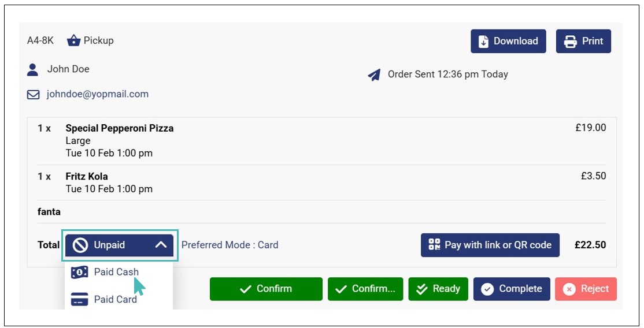The width and height of the screenshot is (644, 328).
Task: Click the Print button
Action: 583,41
